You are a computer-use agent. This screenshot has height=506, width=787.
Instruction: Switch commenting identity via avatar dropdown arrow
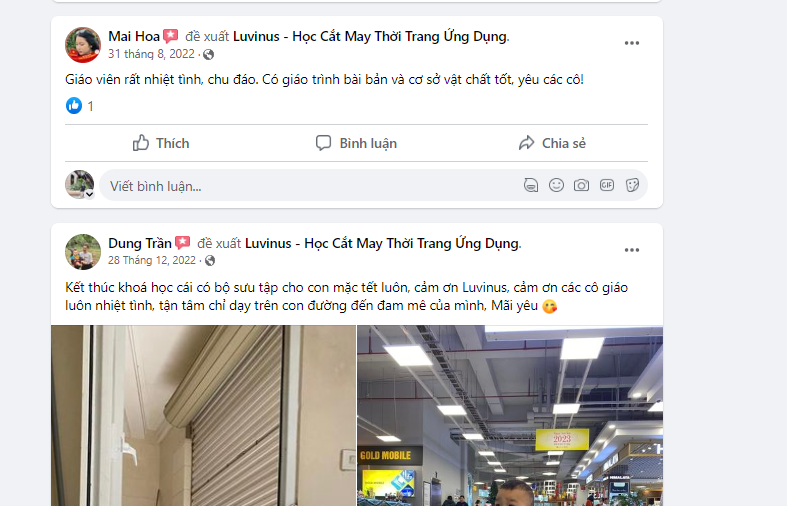(89, 194)
